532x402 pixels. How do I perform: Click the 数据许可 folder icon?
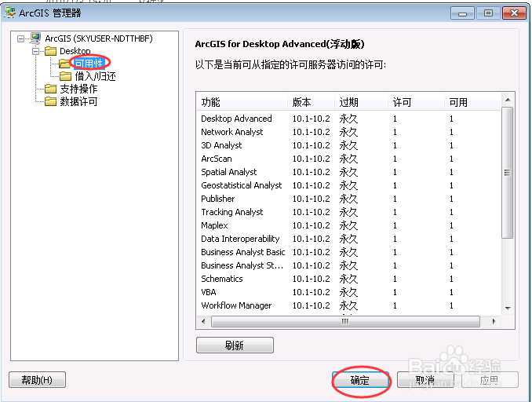[x=50, y=101]
